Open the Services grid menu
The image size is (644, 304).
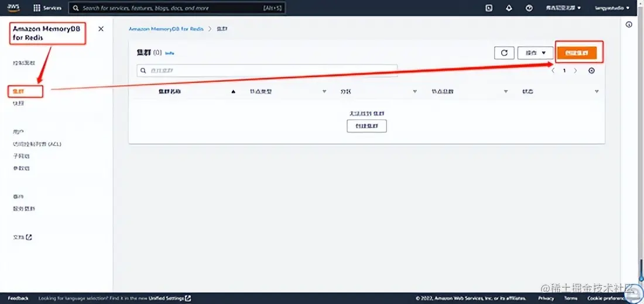pyautogui.click(x=47, y=8)
